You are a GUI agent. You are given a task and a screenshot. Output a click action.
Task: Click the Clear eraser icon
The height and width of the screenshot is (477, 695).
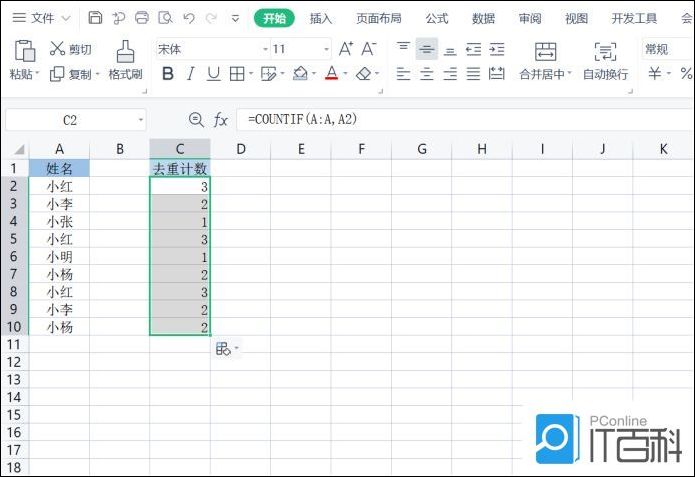click(x=364, y=74)
